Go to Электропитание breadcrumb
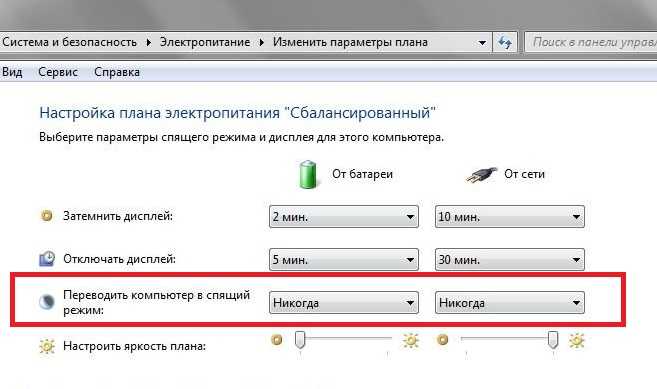Screen dimensions: 657x389 click(205, 42)
